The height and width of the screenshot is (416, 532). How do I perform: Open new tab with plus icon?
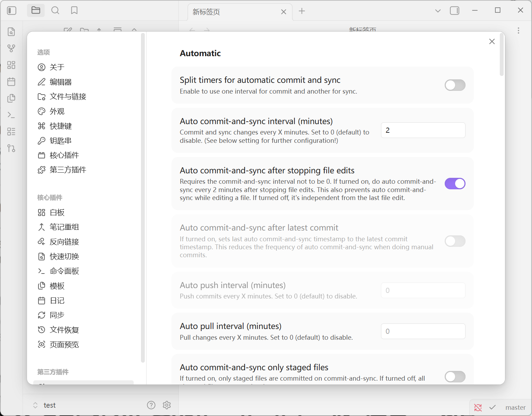[x=302, y=11]
